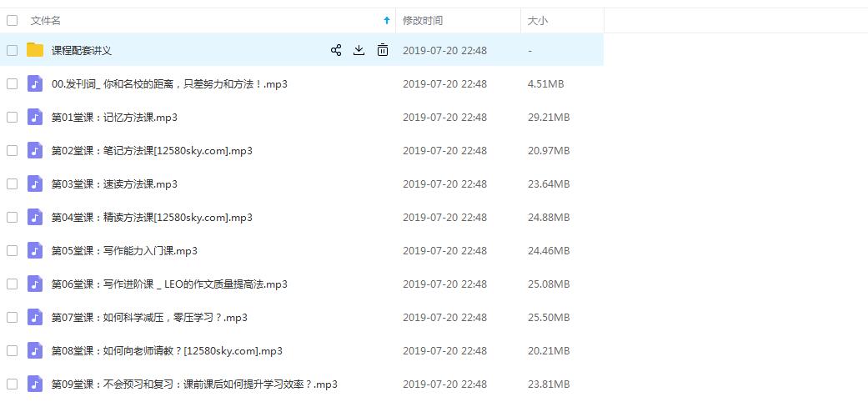Open 第06堂课：写作进阶课 file name

click(x=169, y=284)
